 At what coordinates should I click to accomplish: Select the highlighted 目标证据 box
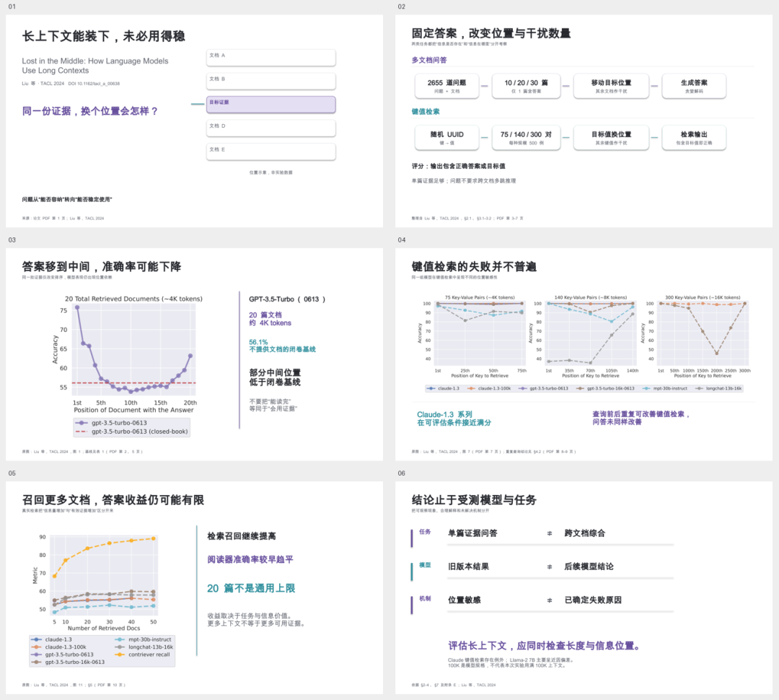271,105
